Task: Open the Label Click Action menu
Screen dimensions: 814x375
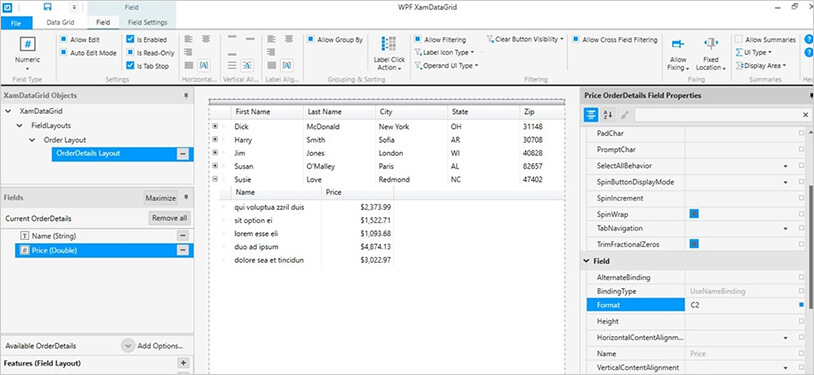Action: point(389,54)
